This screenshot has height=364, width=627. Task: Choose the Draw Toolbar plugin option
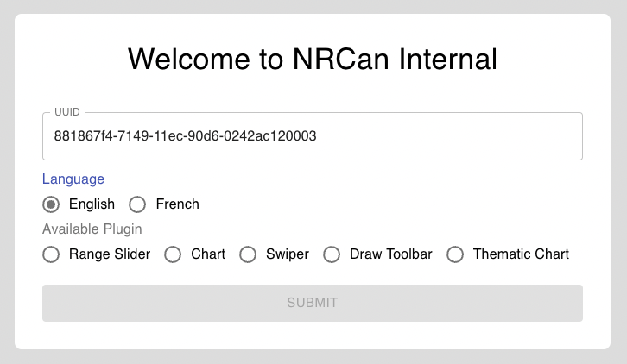pos(332,254)
